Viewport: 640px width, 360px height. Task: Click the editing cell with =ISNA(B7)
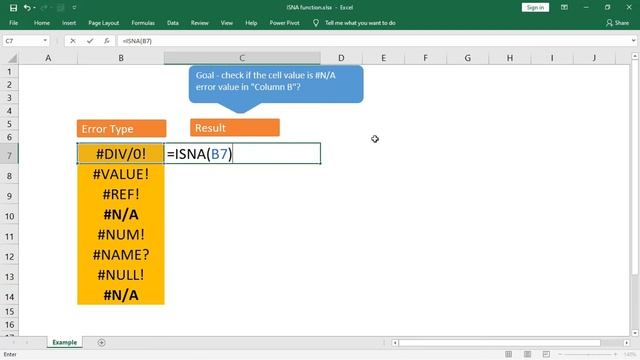242,154
